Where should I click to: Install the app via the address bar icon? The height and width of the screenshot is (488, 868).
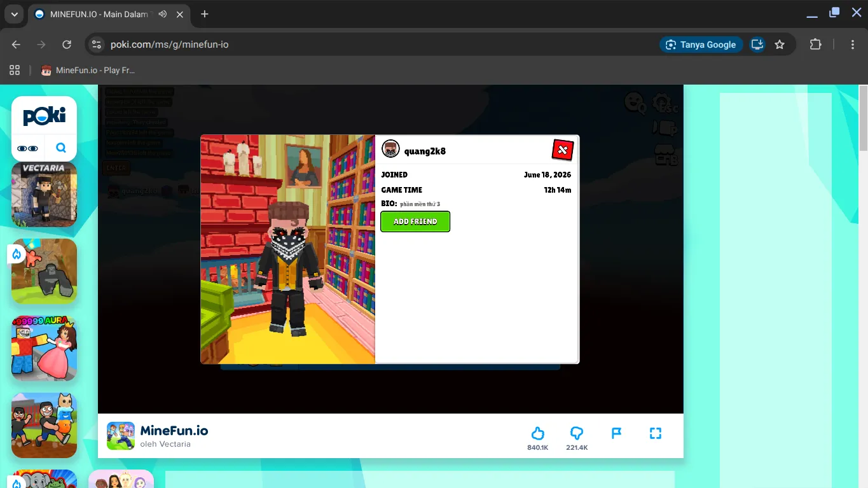pos(757,45)
